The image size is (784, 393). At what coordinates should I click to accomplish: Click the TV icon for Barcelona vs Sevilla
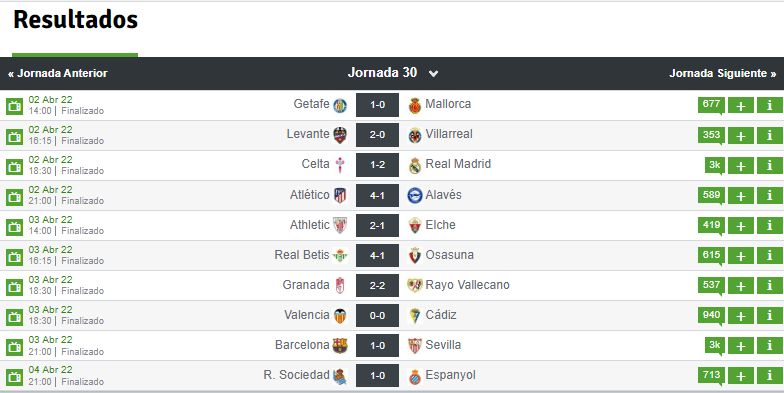tap(14, 346)
